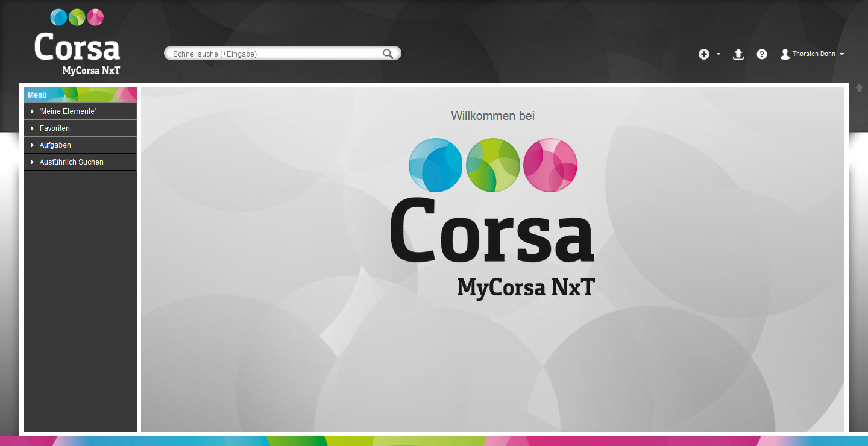Image resolution: width=868 pixels, height=446 pixels.
Task: Open Aufgaben from the side menu
Action: [x=55, y=145]
